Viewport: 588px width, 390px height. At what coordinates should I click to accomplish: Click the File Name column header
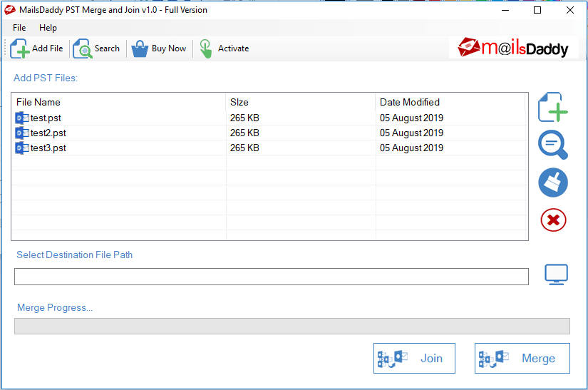tap(119, 102)
